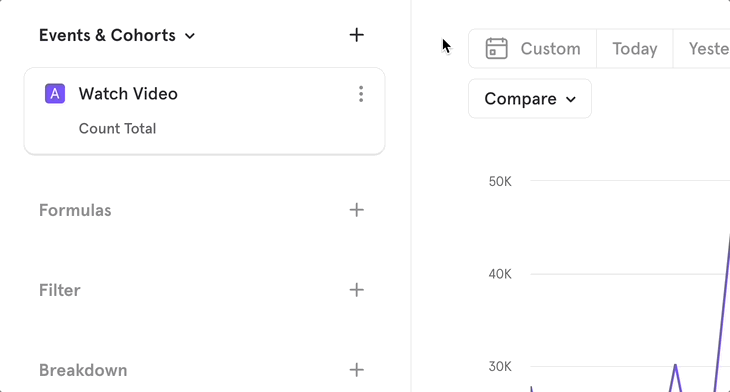Click the Breakdown section label

pos(83,371)
